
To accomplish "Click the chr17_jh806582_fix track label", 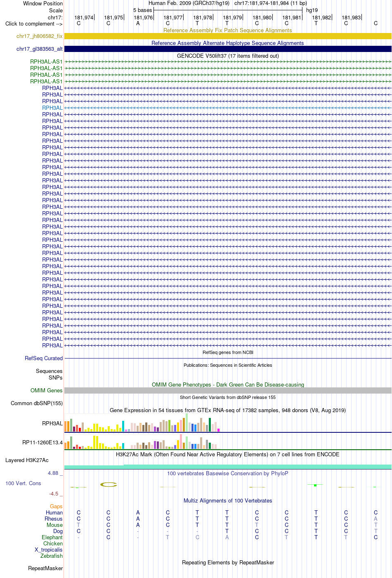I will 40,36.
